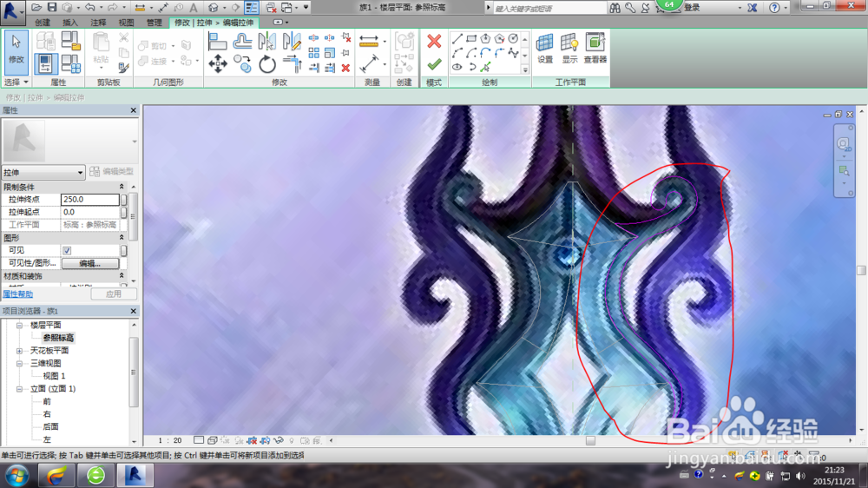
Task: Select the Trim/Extend to Corner tool
Action: pos(292,64)
